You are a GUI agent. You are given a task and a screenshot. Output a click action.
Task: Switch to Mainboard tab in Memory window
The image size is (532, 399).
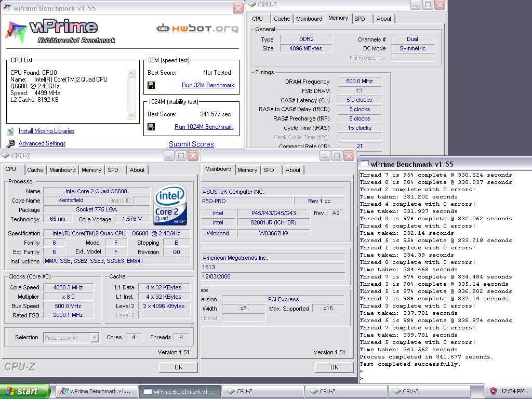point(309,19)
